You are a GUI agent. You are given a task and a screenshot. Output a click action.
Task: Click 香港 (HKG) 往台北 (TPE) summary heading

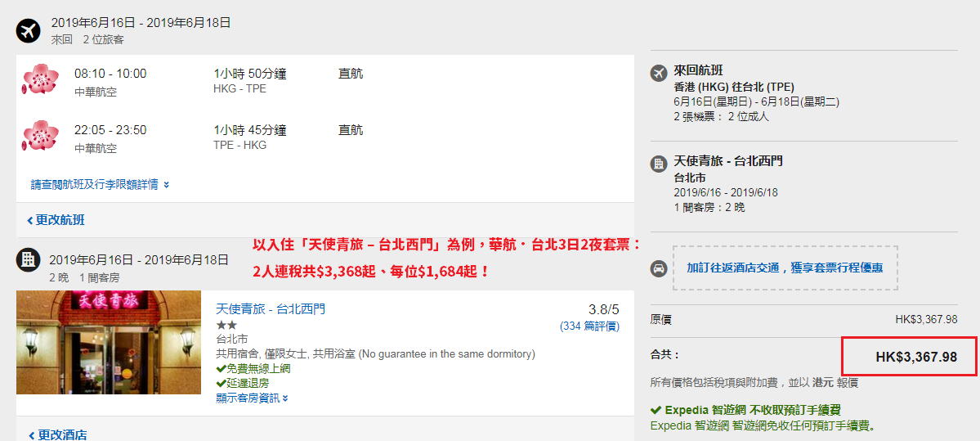734,87
